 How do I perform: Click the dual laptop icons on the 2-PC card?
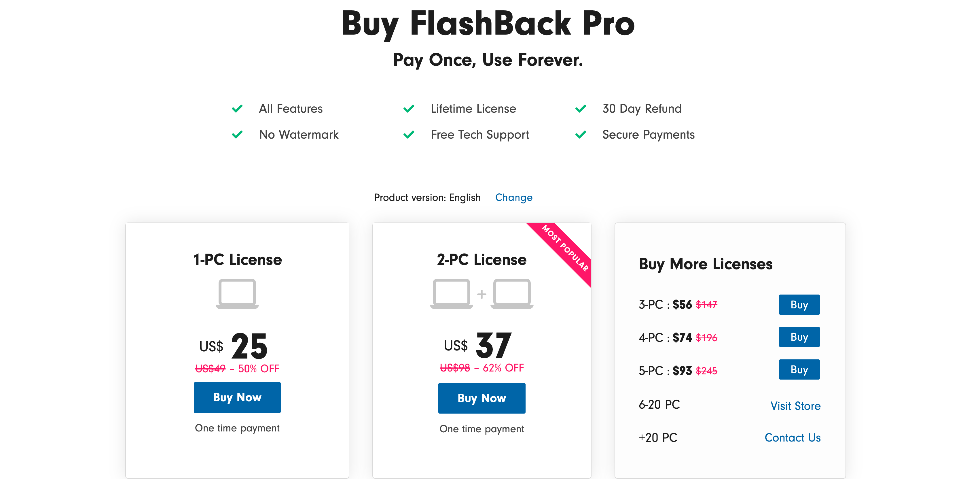coord(482,295)
